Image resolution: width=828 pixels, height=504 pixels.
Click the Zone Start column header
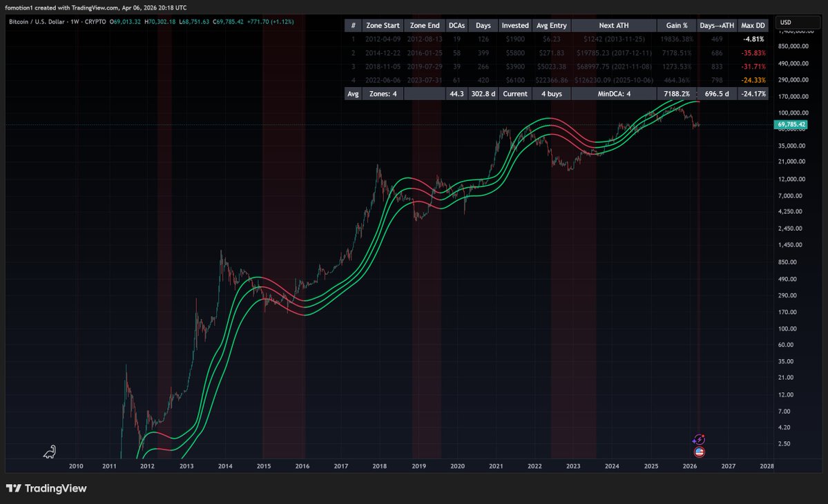383,26
